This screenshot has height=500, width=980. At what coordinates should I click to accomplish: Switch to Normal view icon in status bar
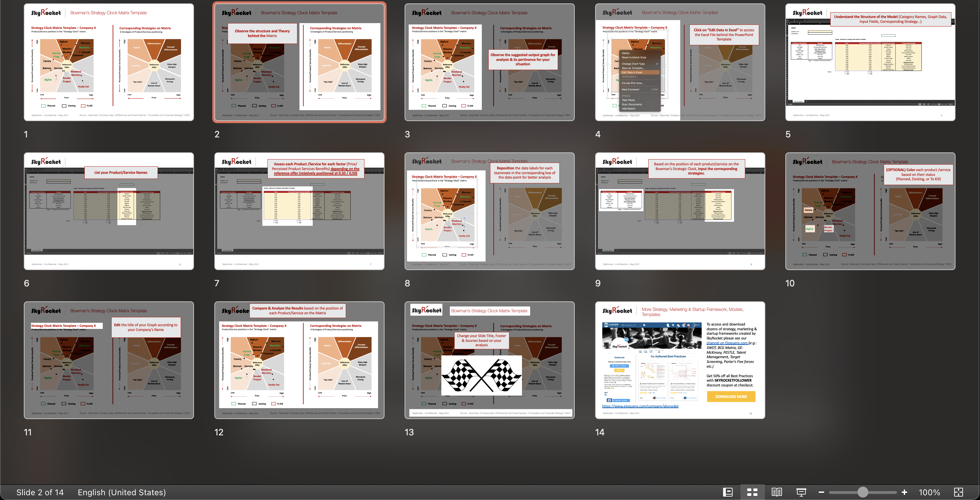(x=728, y=492)
